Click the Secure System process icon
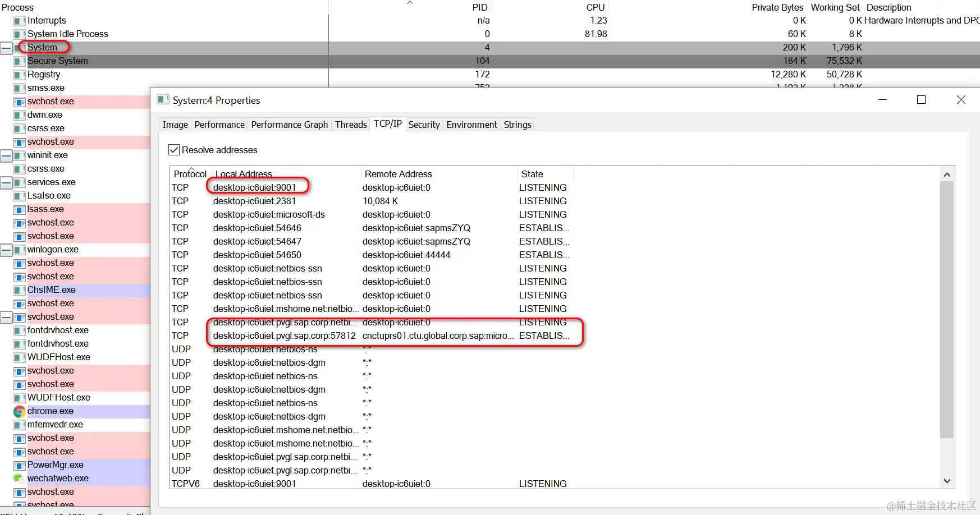 [x=20, y=61]
